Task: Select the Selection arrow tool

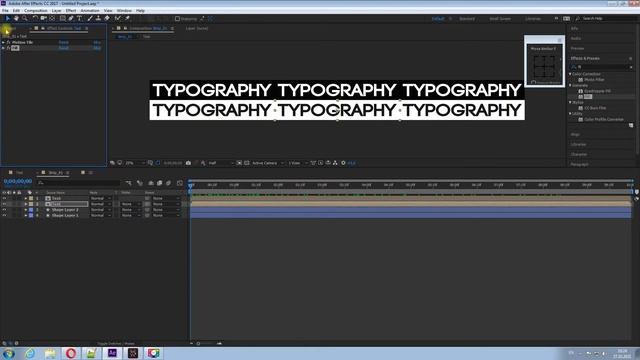Action: pos(7,18)
